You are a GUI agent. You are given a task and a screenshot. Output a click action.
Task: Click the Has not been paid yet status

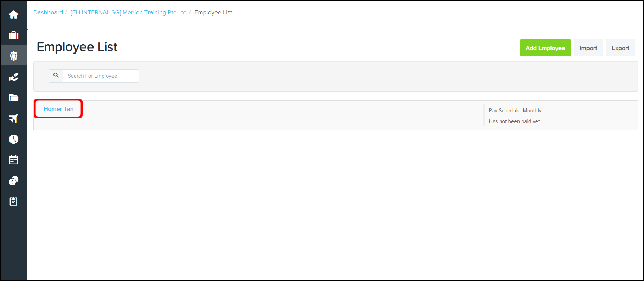point(514,121)
